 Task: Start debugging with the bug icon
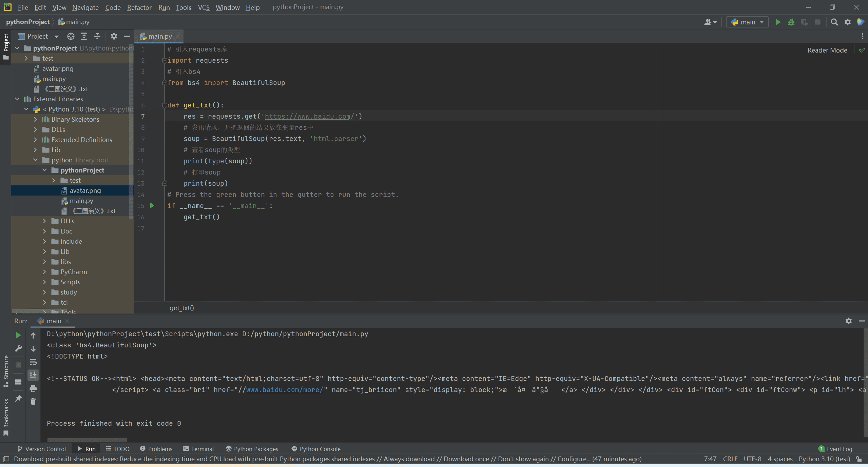[x=791, y=22]
